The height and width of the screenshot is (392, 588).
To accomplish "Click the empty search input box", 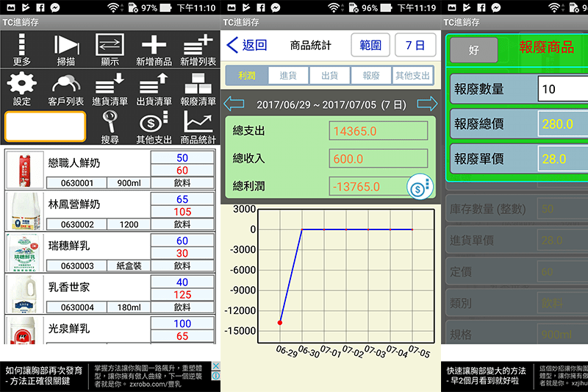I will (x=46, y=126).
